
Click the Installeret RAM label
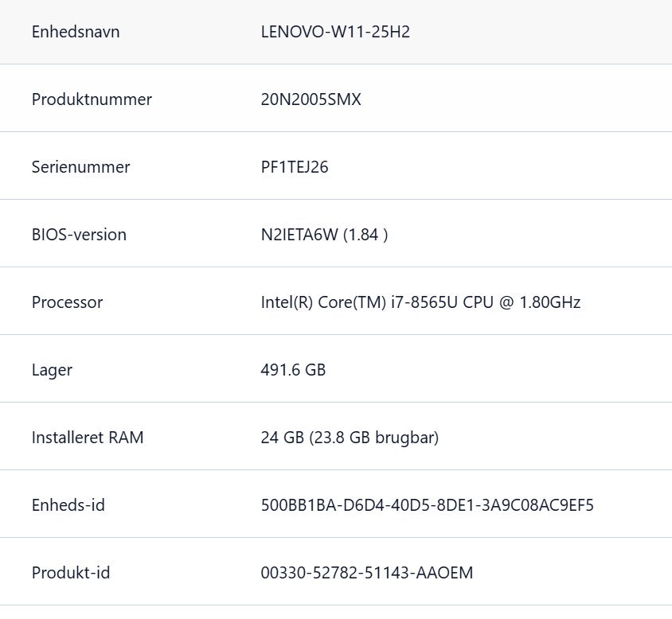coord(88,438)
